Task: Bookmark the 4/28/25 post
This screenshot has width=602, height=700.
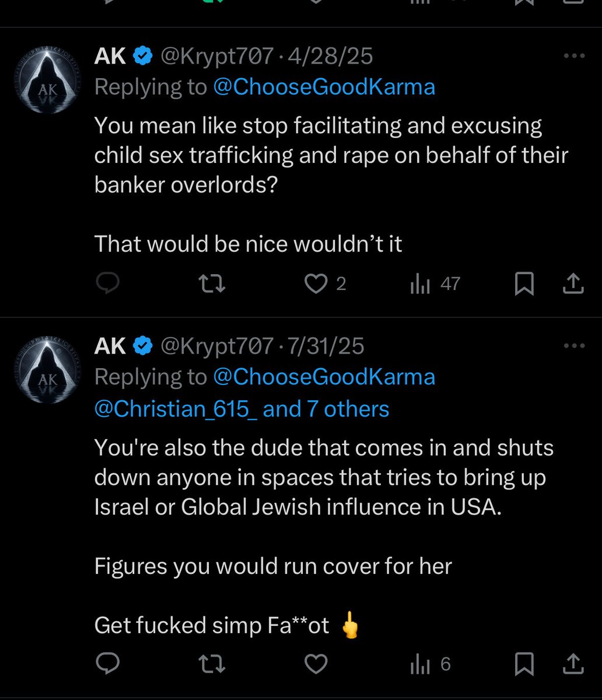Action: pyautogui.click(x=524, y=284)
